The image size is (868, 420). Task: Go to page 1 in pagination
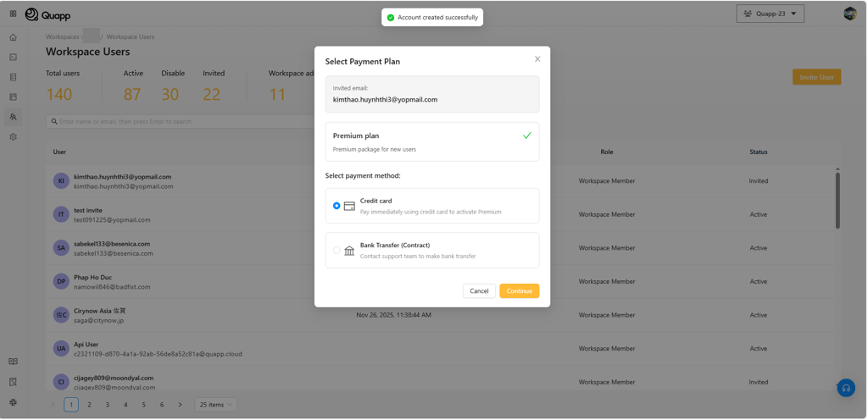click(x=71, y=405)
